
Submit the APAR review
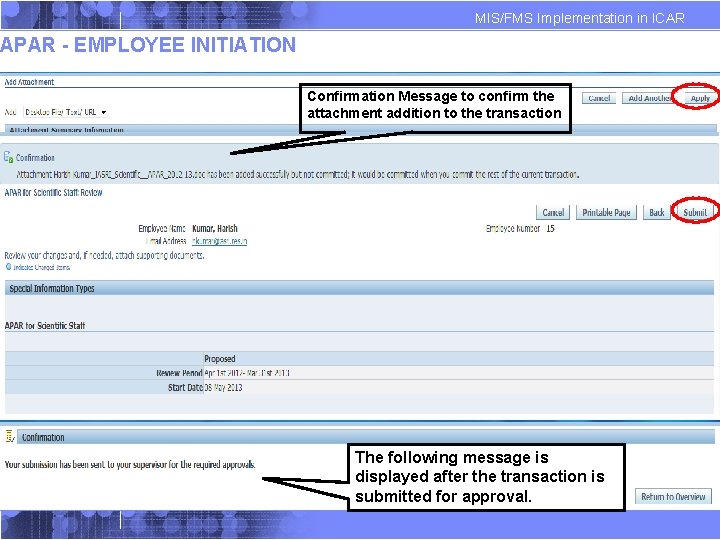[694, 212]
